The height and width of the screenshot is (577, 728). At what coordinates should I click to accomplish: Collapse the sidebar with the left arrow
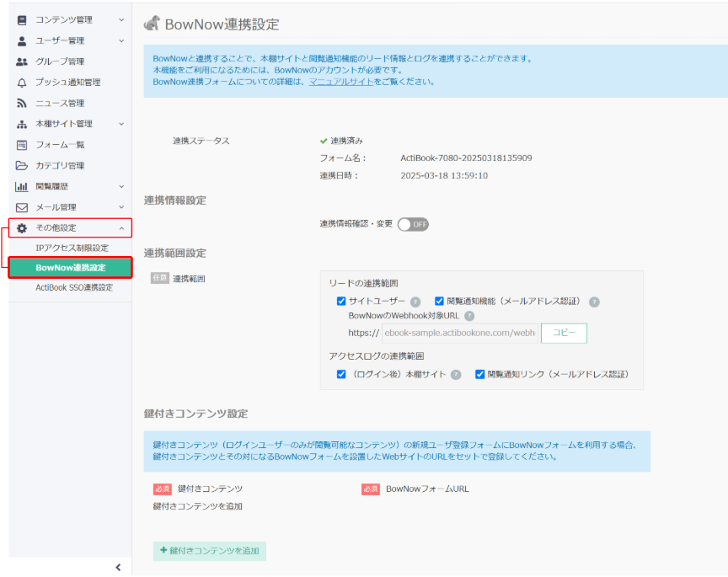point(119,567)
